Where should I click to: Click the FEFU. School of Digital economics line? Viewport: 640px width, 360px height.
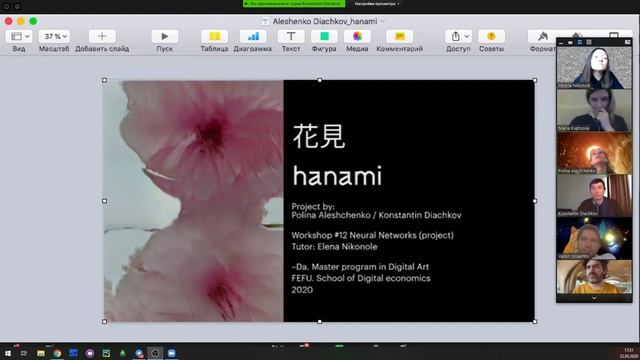click(x=361, y=278)
